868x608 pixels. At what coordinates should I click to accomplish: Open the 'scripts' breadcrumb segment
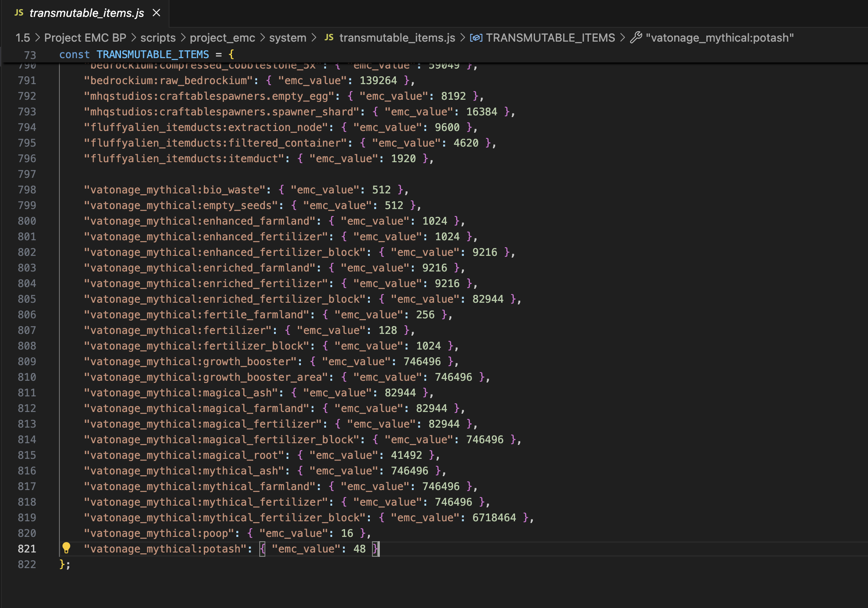pos(158,38)
